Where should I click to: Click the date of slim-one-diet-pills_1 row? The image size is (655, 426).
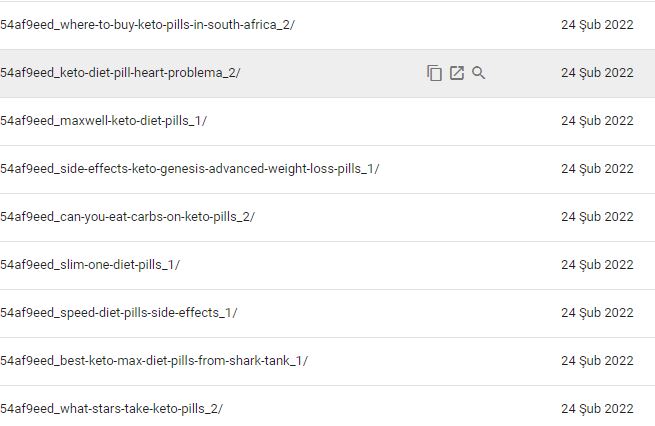coord(597,265)
